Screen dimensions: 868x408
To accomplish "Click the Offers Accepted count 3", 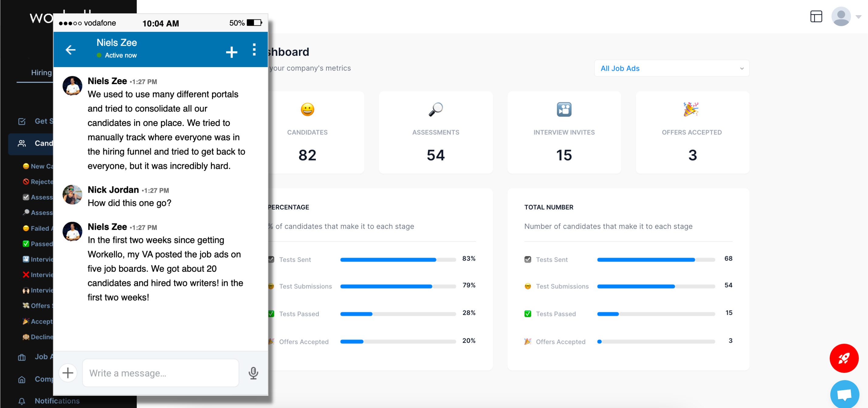I will [x=692, y=155].
